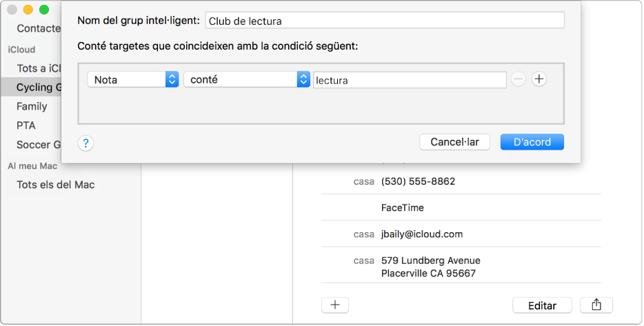The width and height of the screenshot is (644, 326).
Task: Click the lectura condition text field
Action: pos(410,80)
